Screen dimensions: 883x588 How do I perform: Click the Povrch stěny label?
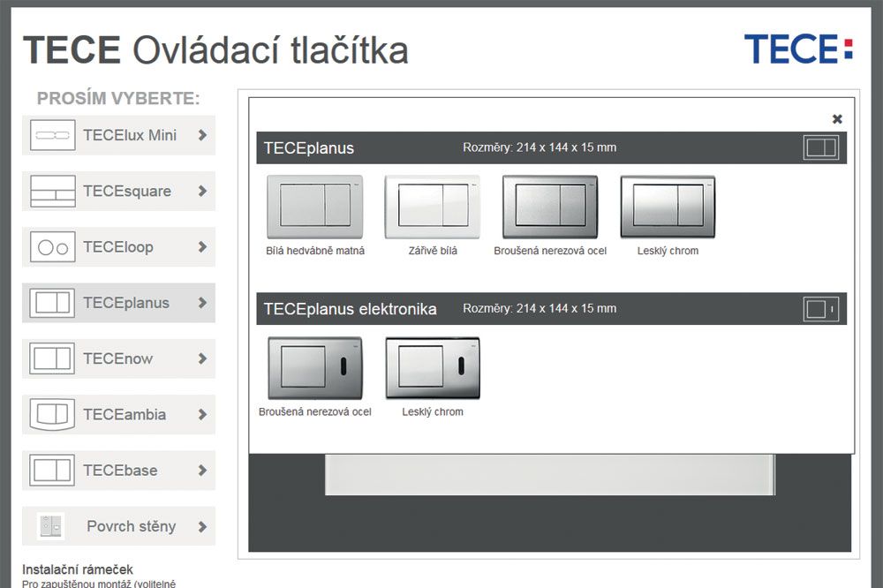pos(132,526)
